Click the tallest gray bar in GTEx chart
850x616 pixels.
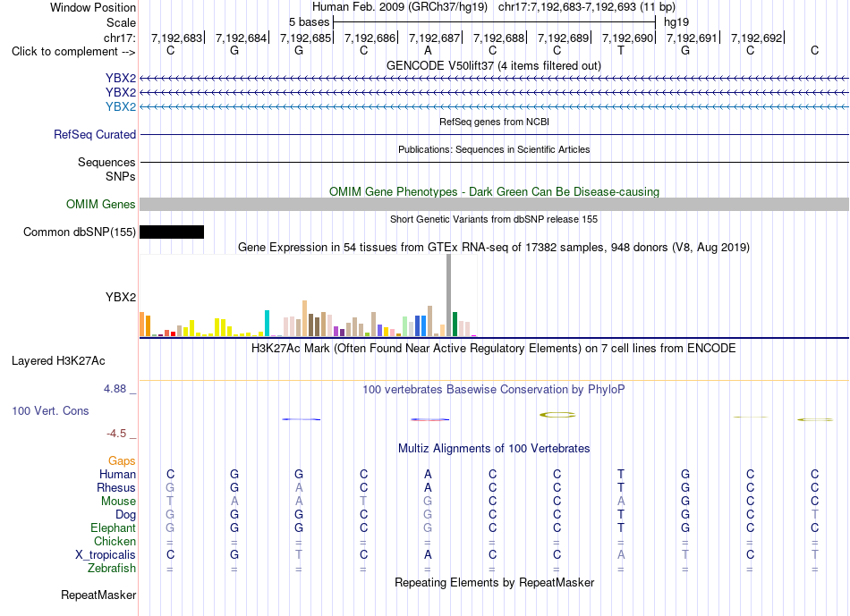coord(449,295)
